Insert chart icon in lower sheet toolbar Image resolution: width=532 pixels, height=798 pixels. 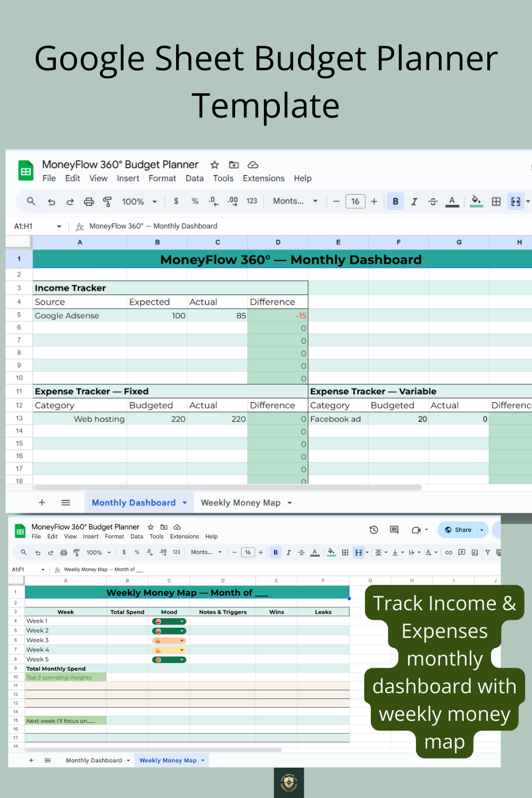[475, 553]
